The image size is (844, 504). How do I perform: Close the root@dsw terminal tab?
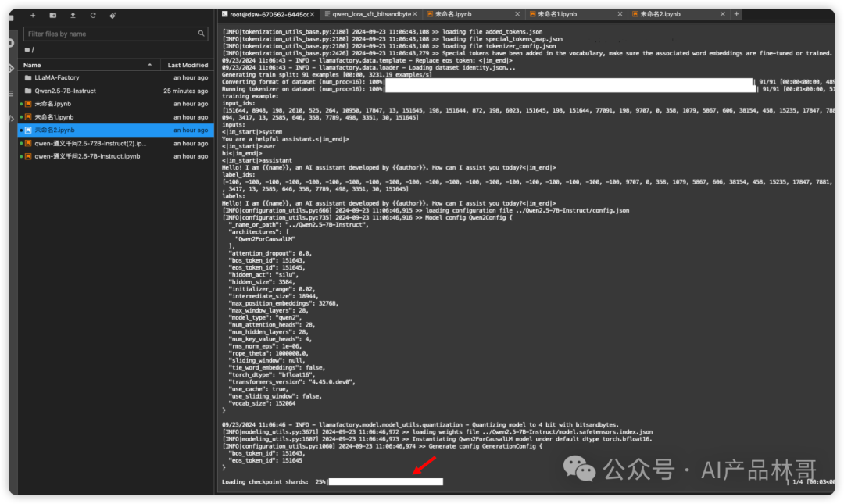tap(312, 15)
